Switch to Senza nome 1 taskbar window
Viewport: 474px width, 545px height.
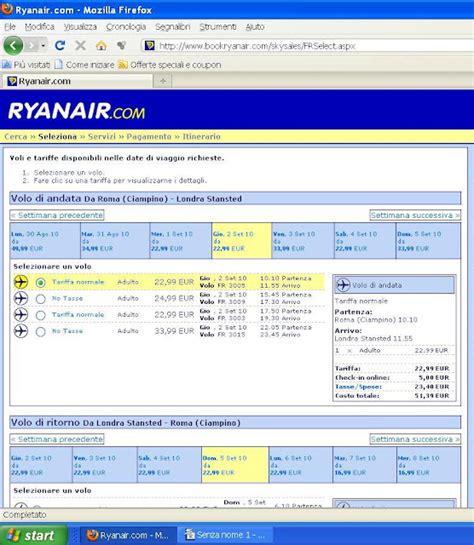(x=226, y=535)
